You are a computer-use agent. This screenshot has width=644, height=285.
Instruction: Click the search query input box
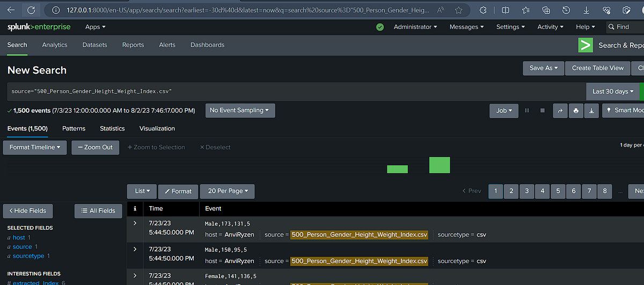pyautogui.click(x=297, y=91)
